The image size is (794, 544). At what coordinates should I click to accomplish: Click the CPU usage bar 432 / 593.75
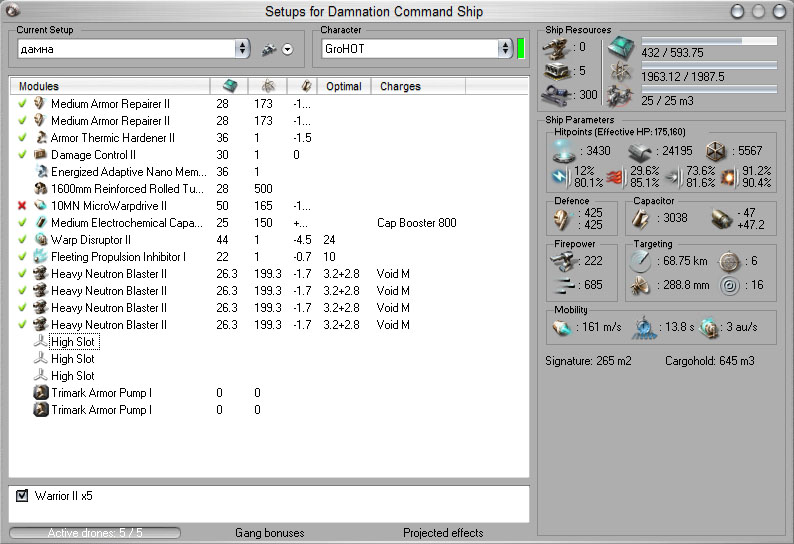pyautogui.click(x=709, y=41)
